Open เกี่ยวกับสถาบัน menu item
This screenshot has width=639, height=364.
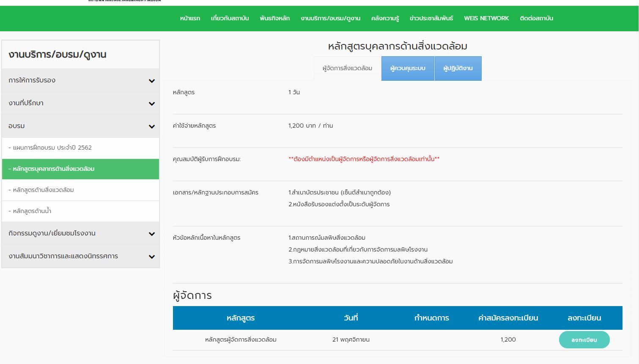(230, 19)
